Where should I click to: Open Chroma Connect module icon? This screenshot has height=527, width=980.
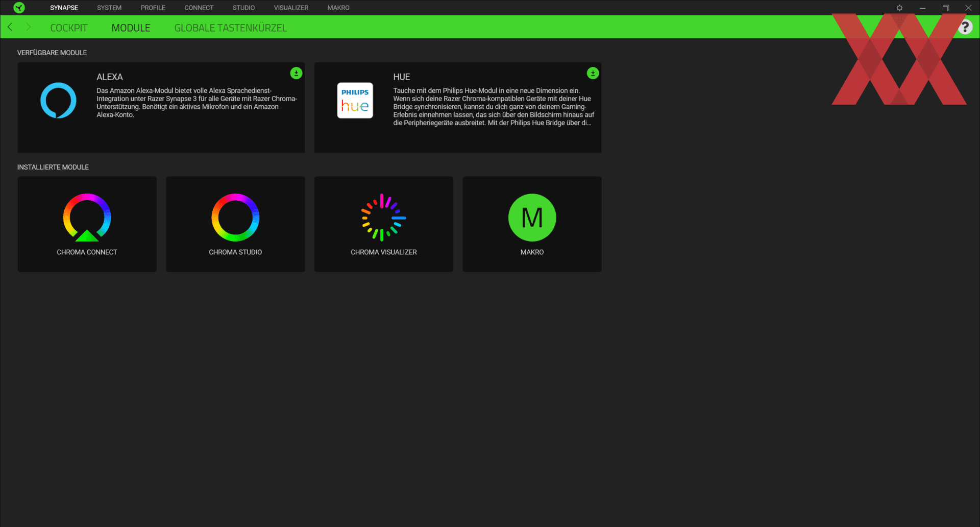pyautogui.click(x=87, y=218)
